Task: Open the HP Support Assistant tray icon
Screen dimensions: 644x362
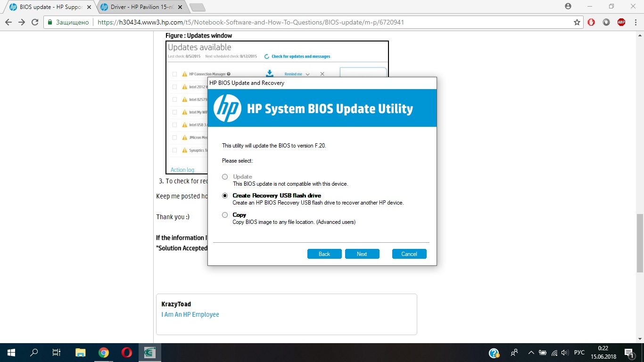Action: coord(494,353)
